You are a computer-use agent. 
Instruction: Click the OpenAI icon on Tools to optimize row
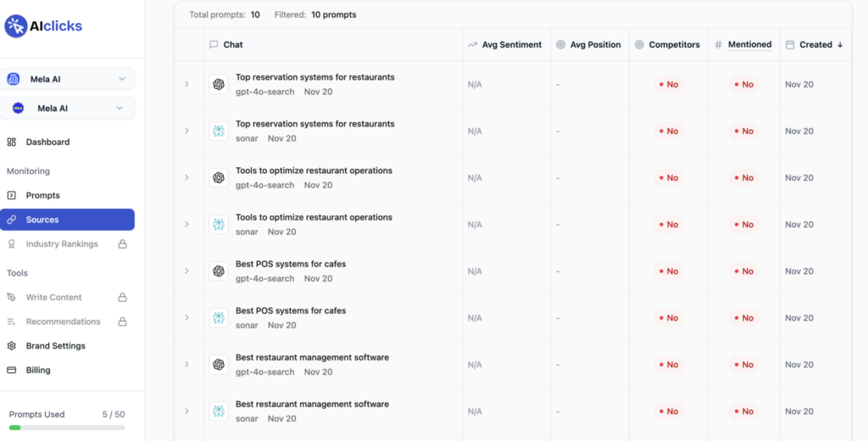pyautogui.click(x=219, y=177)
